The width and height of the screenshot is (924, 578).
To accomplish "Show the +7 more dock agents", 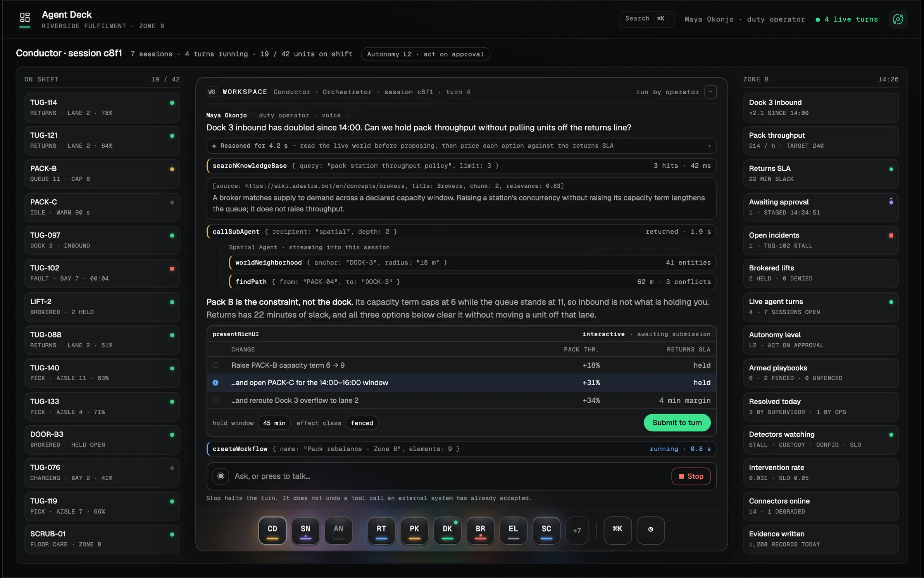I will pyautogui.click(x=576, y=530).
